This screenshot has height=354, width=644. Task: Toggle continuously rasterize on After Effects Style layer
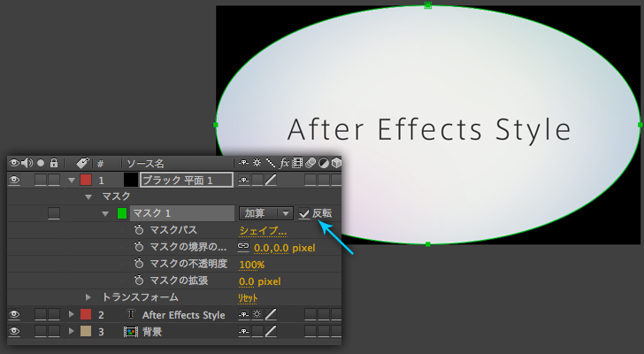(257, 314)
